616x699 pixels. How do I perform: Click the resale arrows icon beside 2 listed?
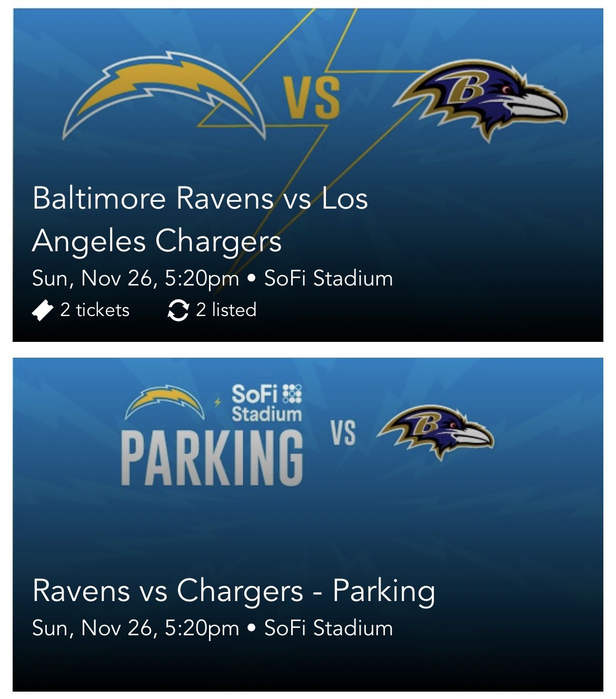[178, 310]
